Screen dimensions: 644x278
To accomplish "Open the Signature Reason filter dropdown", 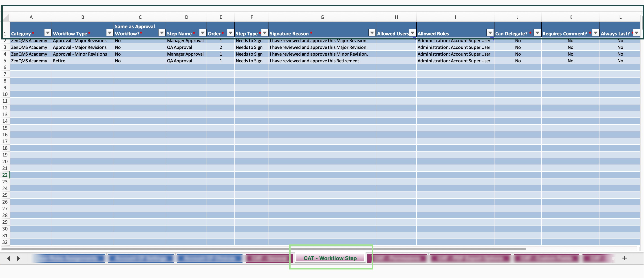I will [372, 33].
